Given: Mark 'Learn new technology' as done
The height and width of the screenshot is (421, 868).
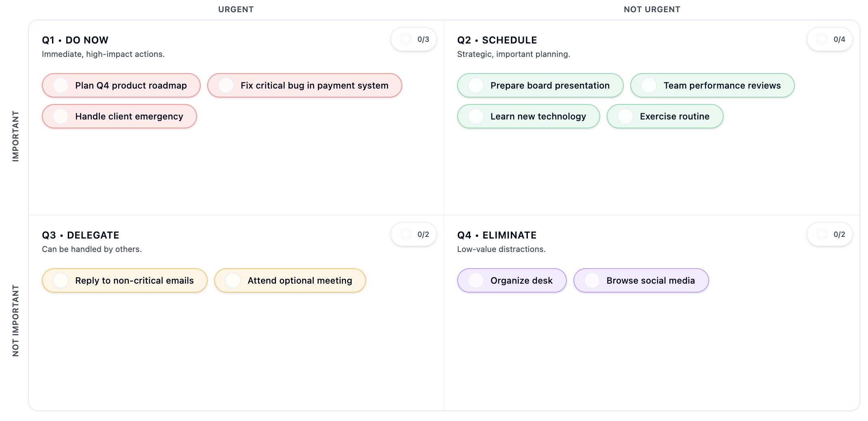Looking at the screenshot, I should 476,116.
